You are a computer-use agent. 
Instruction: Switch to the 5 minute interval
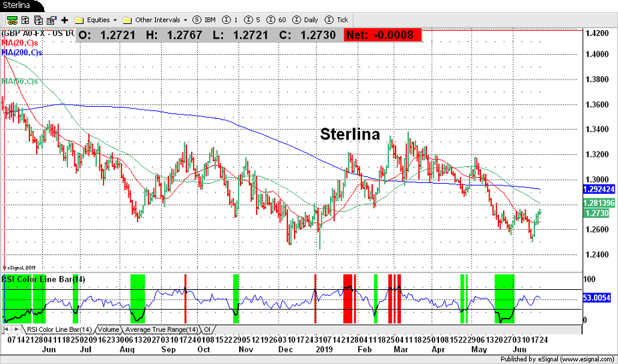tap(253, 19)
